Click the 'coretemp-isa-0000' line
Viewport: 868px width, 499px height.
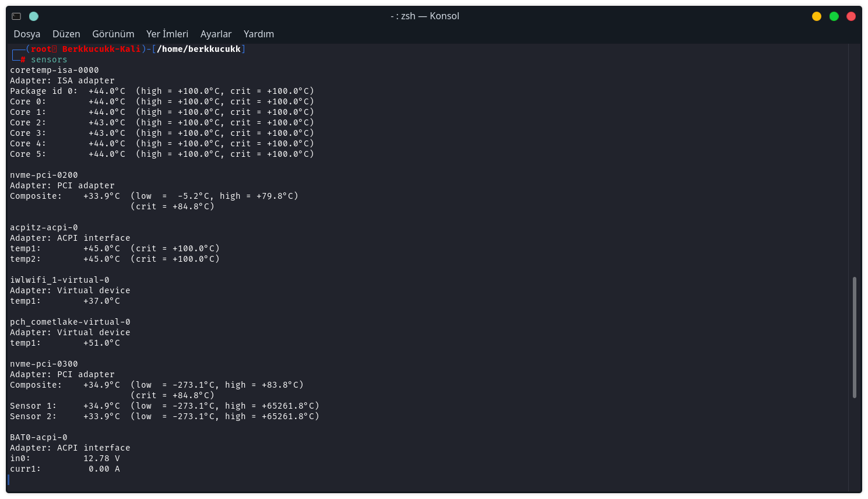54,70
